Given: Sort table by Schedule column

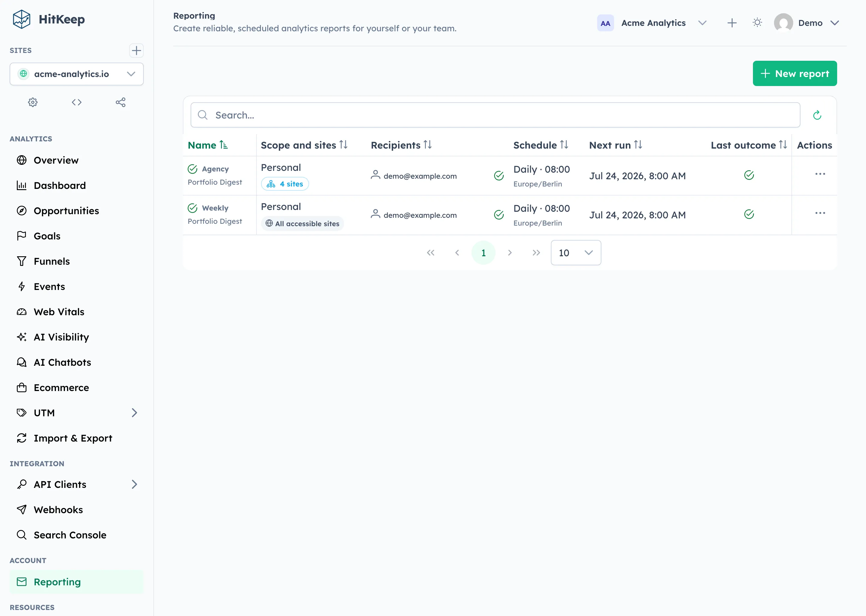Looking at the screenshot, I should (541, 145).
